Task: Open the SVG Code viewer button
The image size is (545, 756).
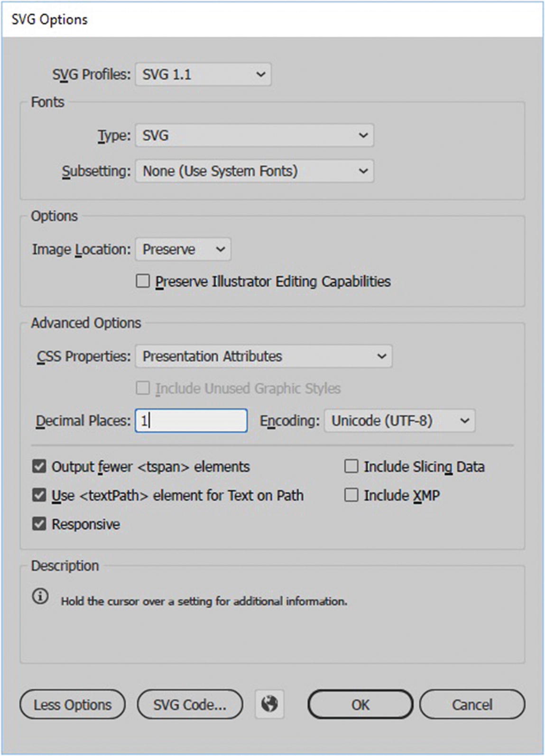Action: (190, 704)
